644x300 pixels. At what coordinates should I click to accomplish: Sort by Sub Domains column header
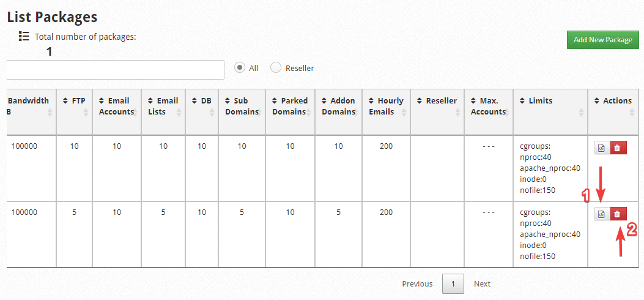[x=242, y=106]
